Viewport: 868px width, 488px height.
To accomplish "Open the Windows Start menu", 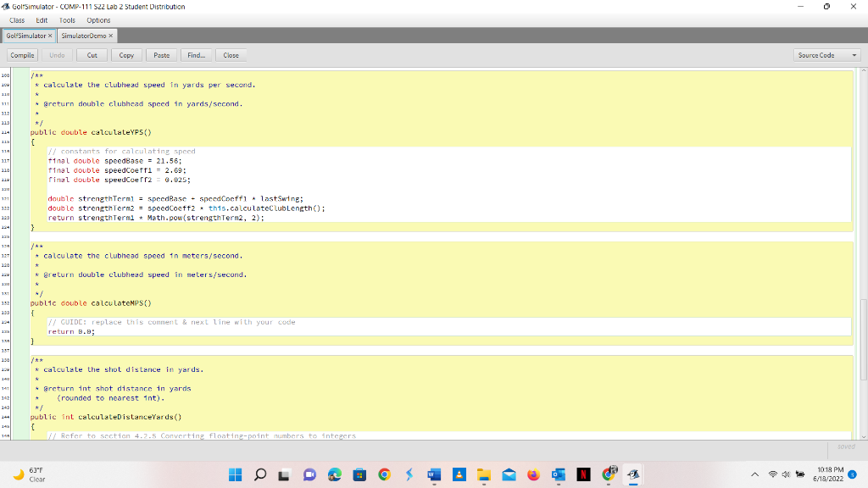I will [236, 474].
